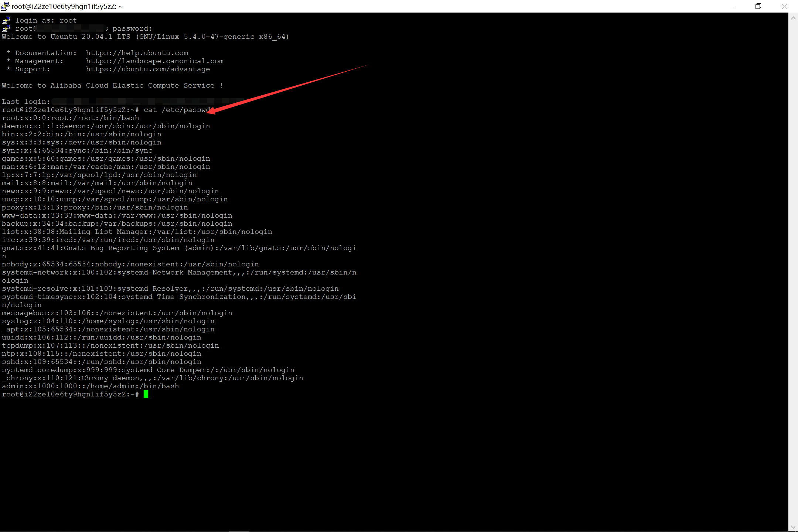The width and height of the screenshot is (798, 532).
Task: Click the Last login line
Action: tap(26, 101)
